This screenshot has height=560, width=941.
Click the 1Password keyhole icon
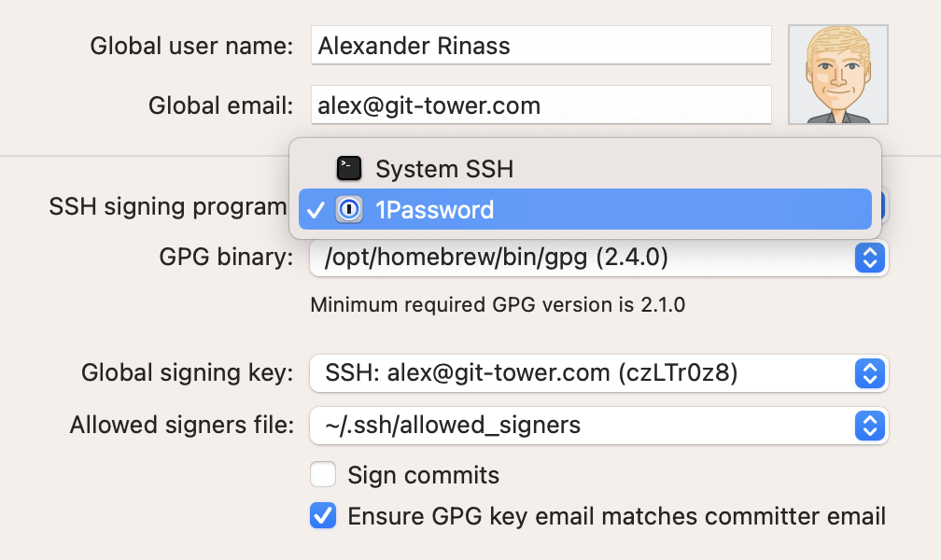tap(348, 210)
